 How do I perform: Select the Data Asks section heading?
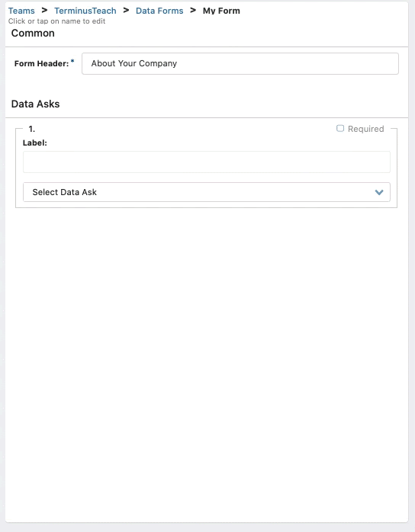[35, 104]
